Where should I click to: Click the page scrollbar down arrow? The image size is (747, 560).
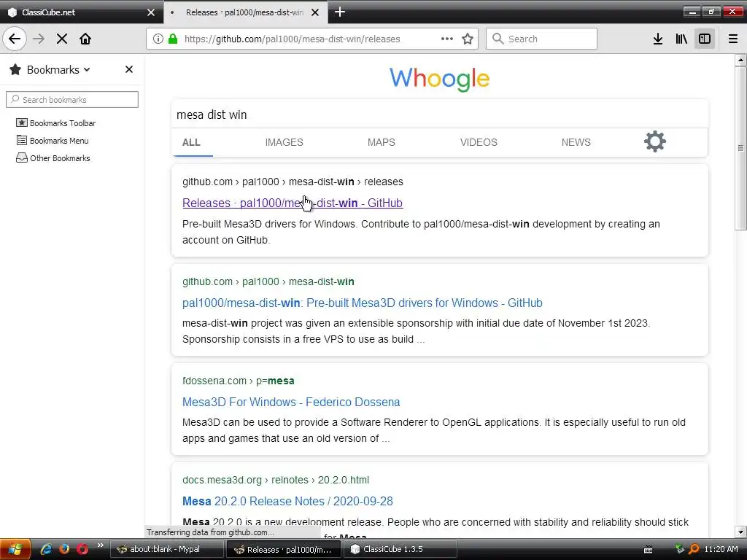coord(740,532)
